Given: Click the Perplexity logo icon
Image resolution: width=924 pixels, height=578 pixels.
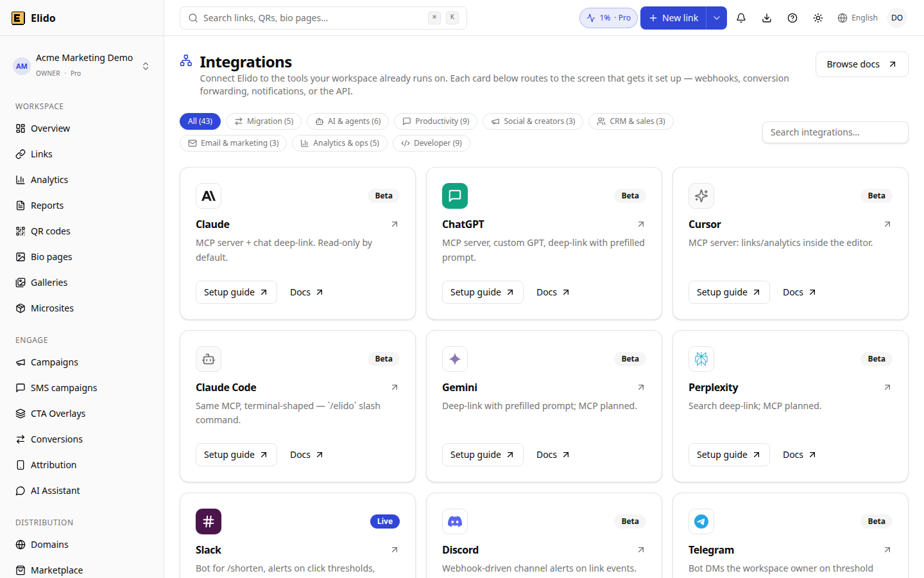Looking at the screenshot, I should point(701,359).
